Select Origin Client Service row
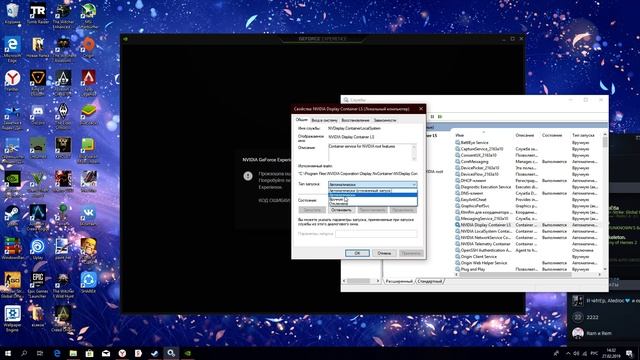 [527, 256]
